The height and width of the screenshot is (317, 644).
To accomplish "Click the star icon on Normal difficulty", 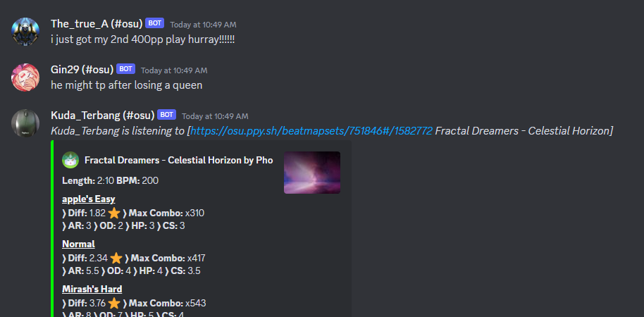I will [116, 259].
